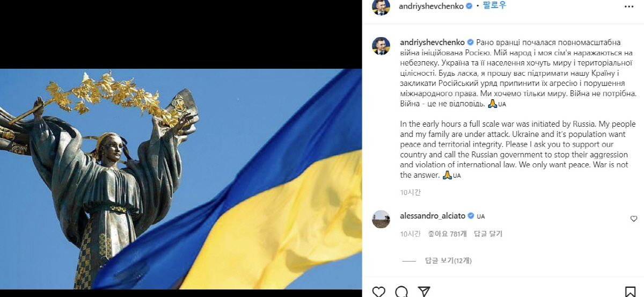Click the verified badge next to alessandro_alciato
The image size is (644, 297).
(471, 216)
